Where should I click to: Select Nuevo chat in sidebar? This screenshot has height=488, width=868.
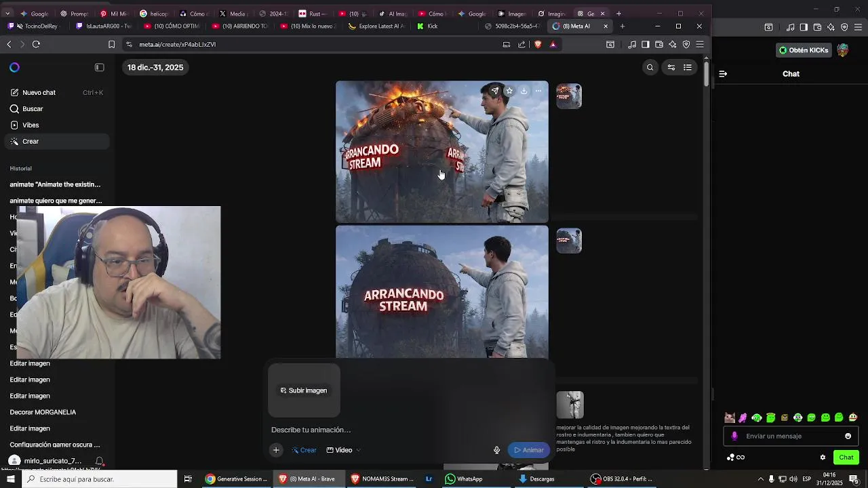click(56, 92)
